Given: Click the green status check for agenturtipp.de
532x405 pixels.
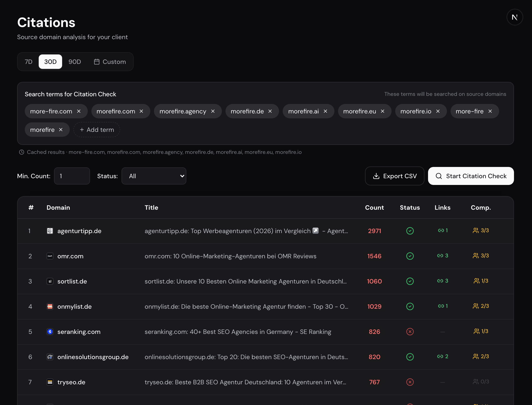Looking at the screenshot, I should click(410, 231).
